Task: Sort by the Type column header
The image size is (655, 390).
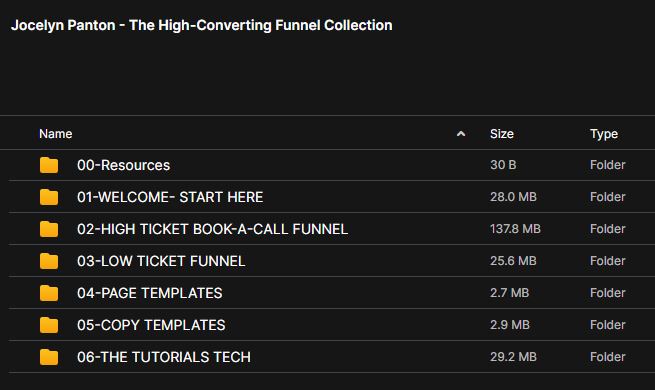Action: tap(604, 134)
